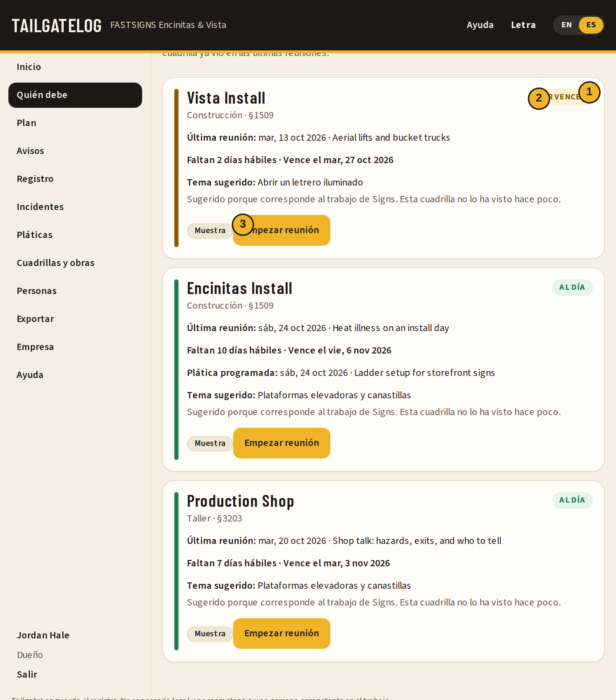The width and height of the screenshot is (616, 700).
Task: Open the Personas page
Action: coord(75,291)
